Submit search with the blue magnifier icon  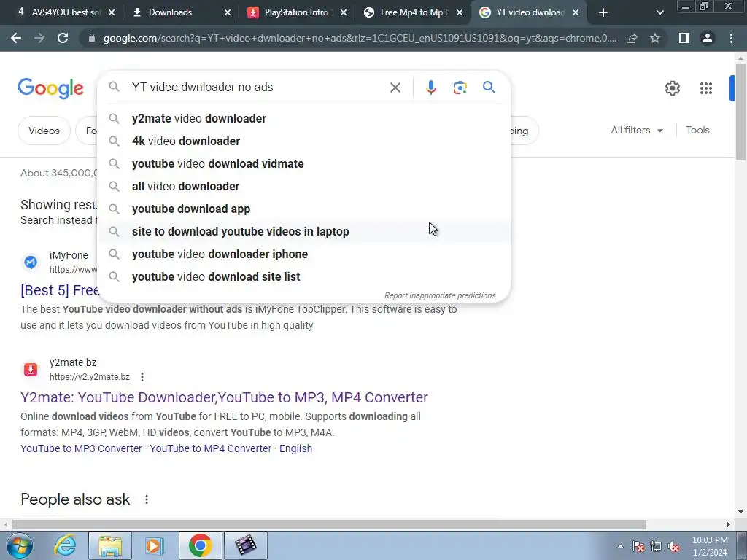tap(489, 87)
